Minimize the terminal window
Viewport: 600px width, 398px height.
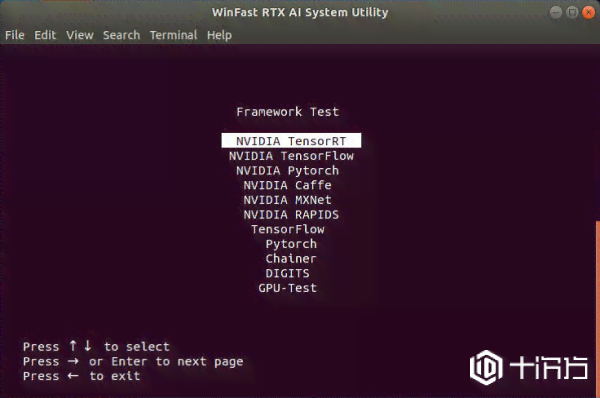point(556,12)
